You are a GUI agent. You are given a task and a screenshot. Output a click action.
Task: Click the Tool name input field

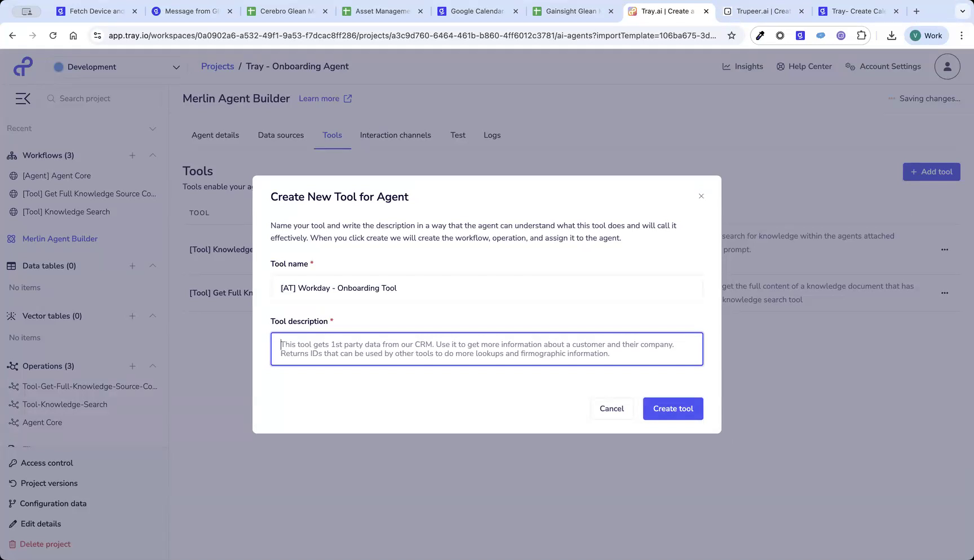tap(486, 288)
